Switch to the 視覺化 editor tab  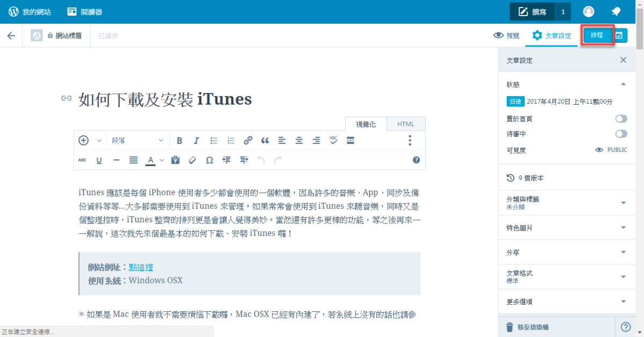click(x=366, y=124)
